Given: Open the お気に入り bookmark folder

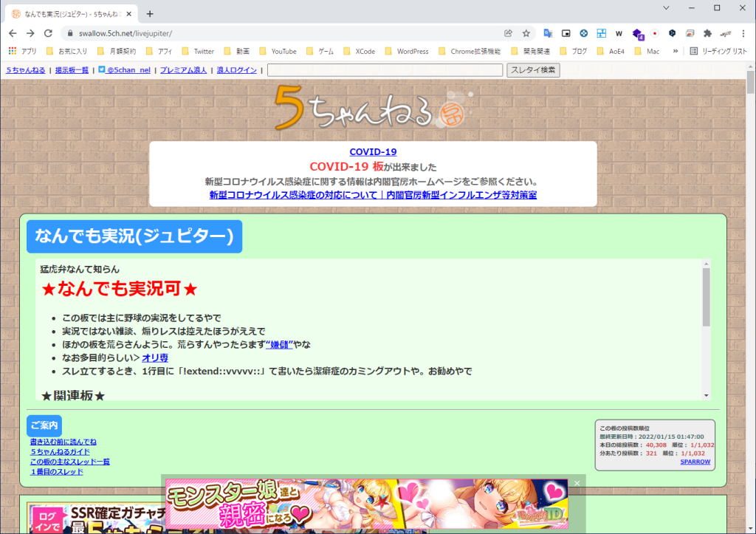Looking at the screenshot, I should (67, 51).
